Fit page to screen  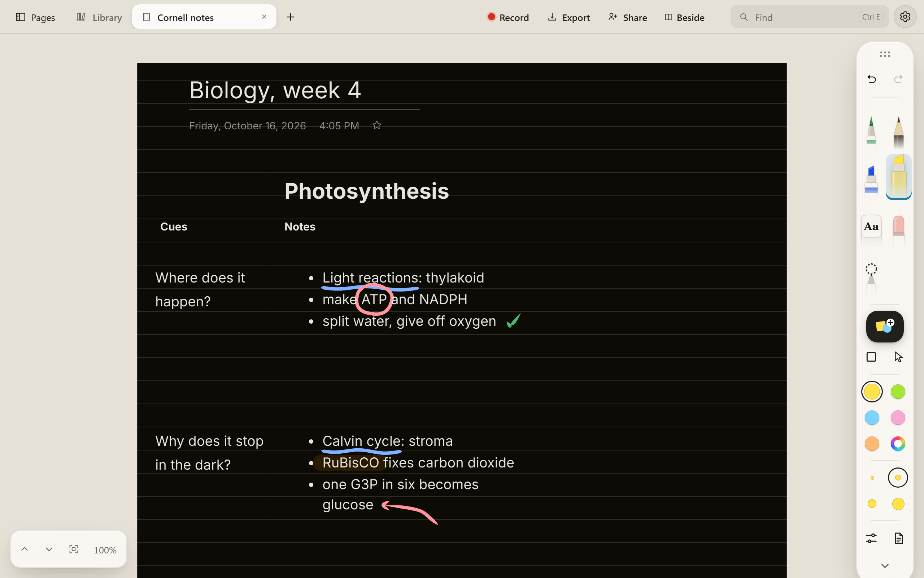[x=74, y=549]
